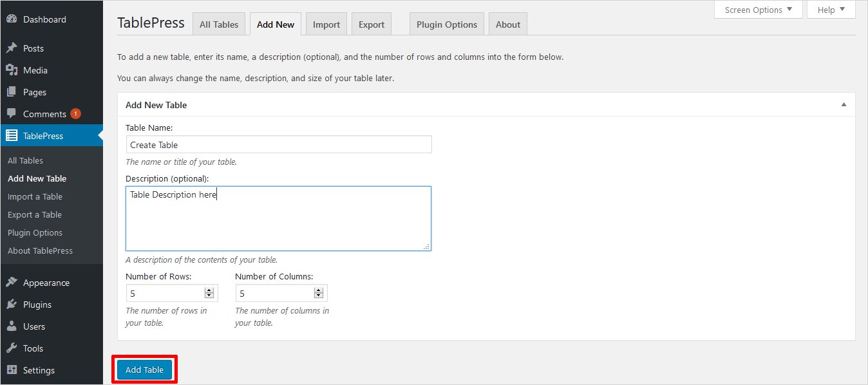Decrease the Number of Columns stepper

(x=318, y=296)
